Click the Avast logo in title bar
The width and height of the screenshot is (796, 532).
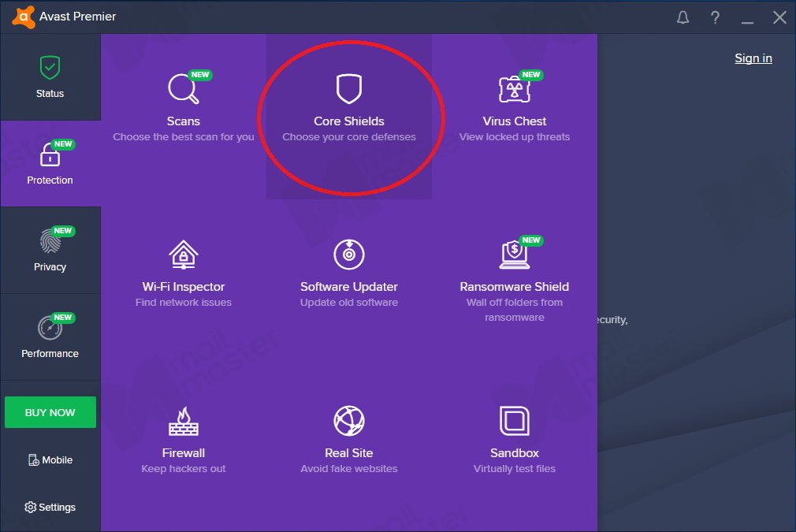point(24,17)
